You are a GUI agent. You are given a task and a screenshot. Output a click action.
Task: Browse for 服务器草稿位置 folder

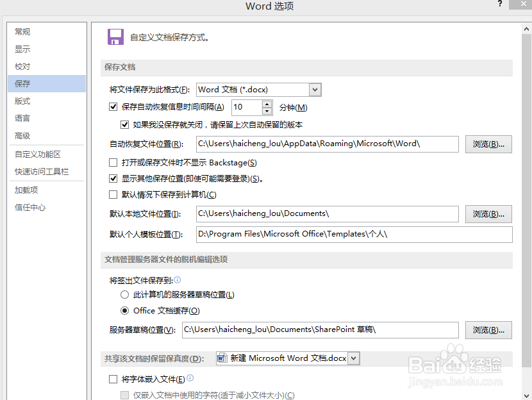(488, 330)
